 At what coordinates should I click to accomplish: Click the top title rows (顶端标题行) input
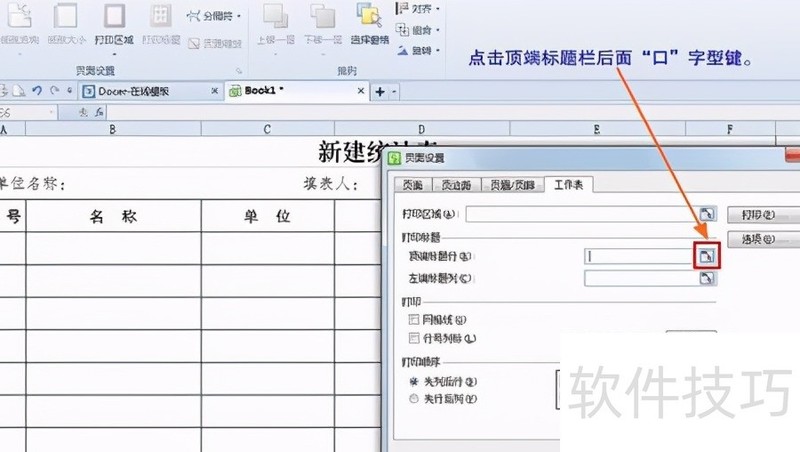(639, 256)
